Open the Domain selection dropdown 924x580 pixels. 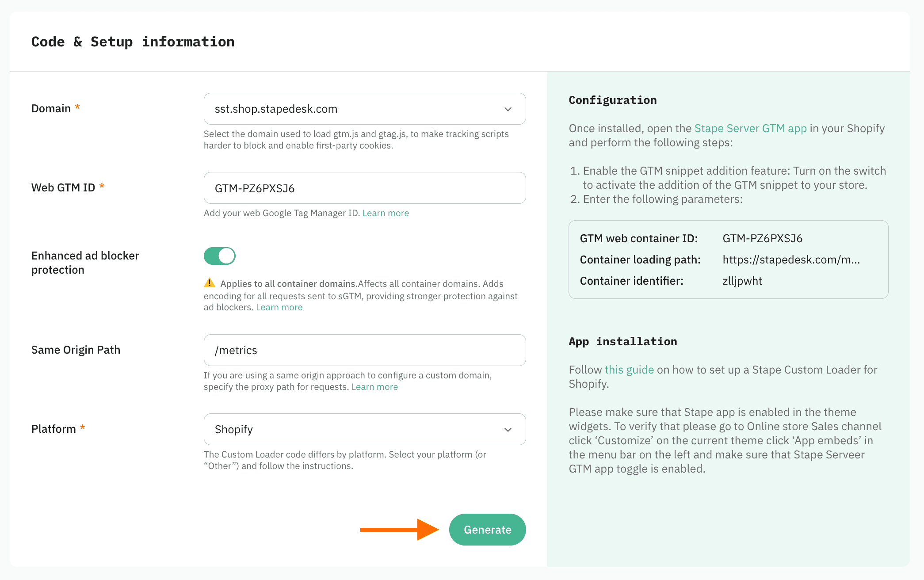(x=364, y=109)
